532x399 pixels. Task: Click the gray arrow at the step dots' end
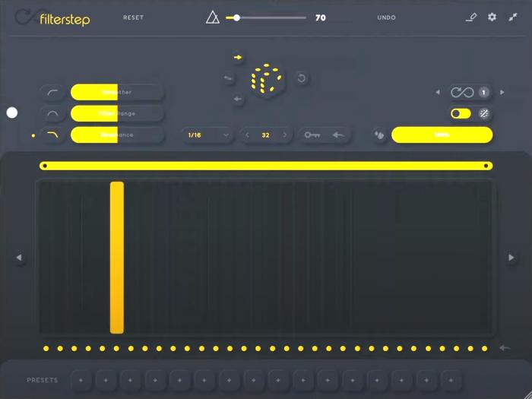(x=505, y=348)
